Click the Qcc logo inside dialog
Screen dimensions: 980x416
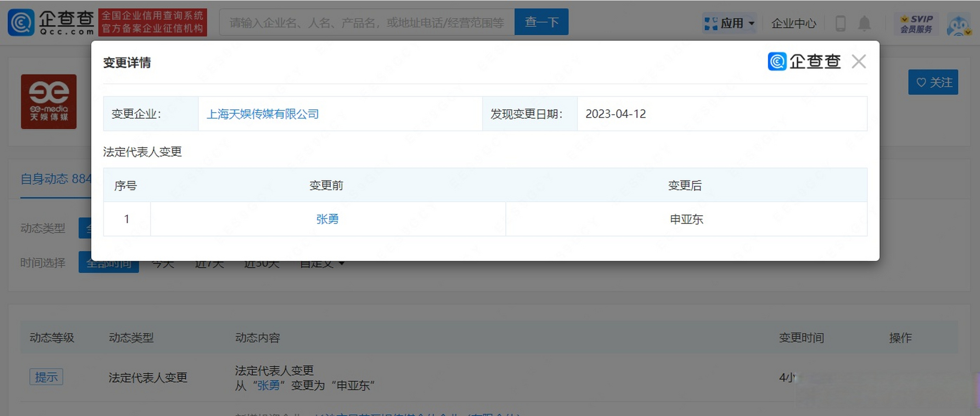pyautogui.click(x=804, y=62)
